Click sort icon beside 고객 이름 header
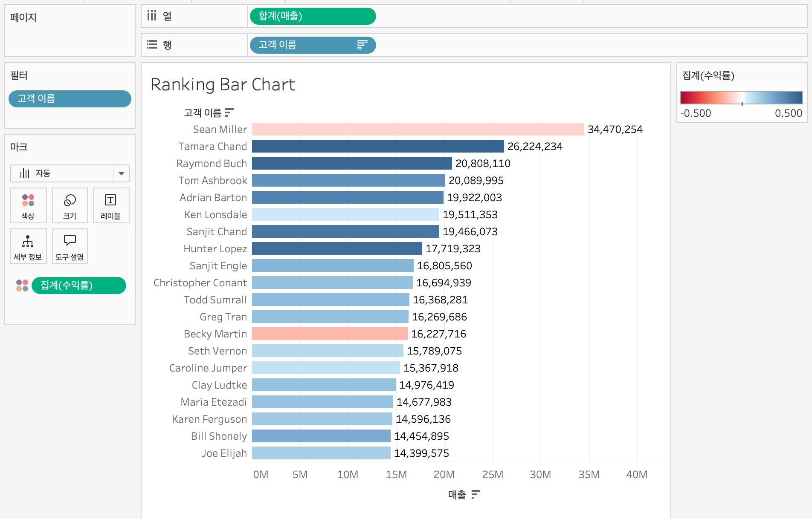 click(x=229, y=112)
